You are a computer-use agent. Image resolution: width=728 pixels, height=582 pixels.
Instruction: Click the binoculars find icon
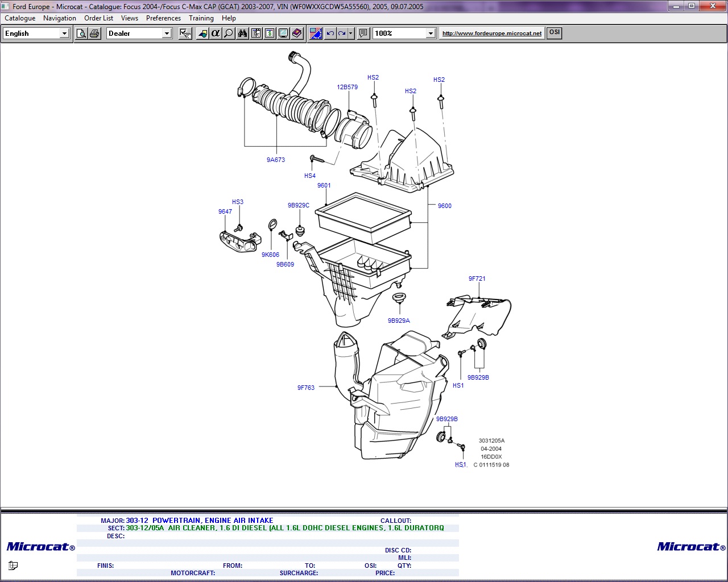(x=242, y=34)
